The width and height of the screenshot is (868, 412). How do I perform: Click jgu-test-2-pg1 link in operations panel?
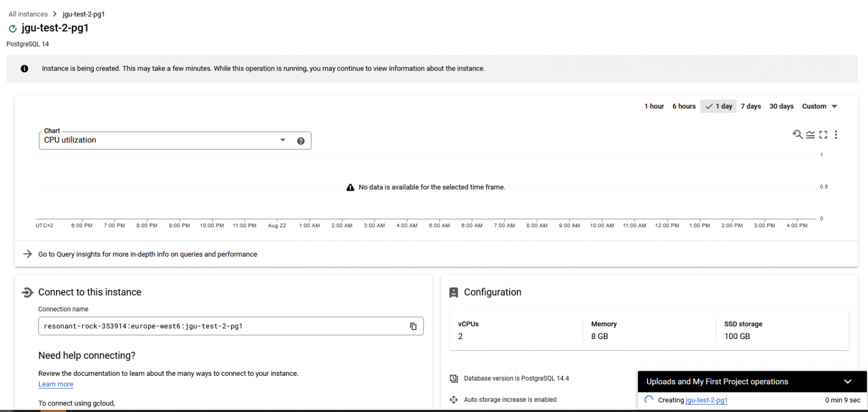point(706,400)
